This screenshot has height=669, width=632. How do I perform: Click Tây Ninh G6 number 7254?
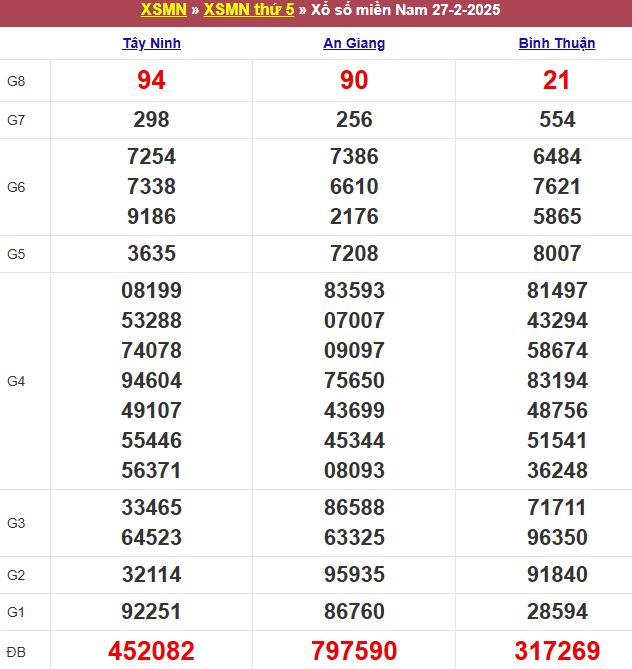pyautogui.click(x=151, y=157)
